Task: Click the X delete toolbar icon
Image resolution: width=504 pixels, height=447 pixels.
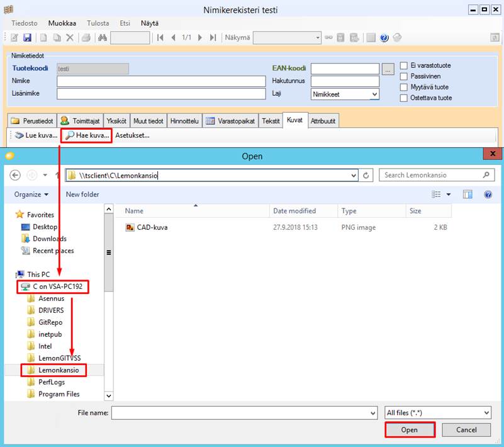Action: click(x=70, y=38)
